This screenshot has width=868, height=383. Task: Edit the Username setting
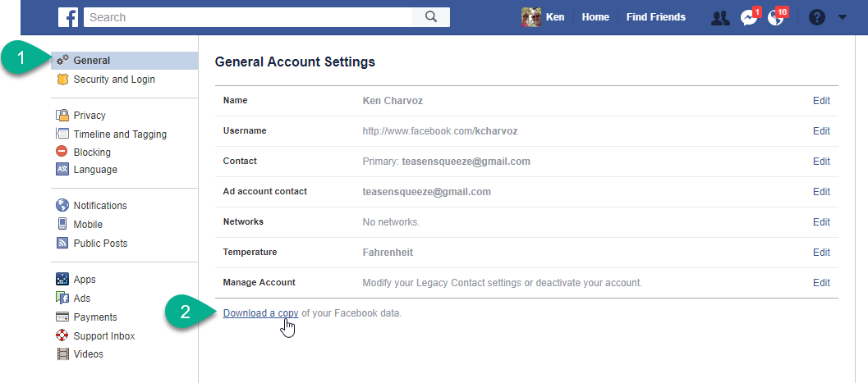821,131
